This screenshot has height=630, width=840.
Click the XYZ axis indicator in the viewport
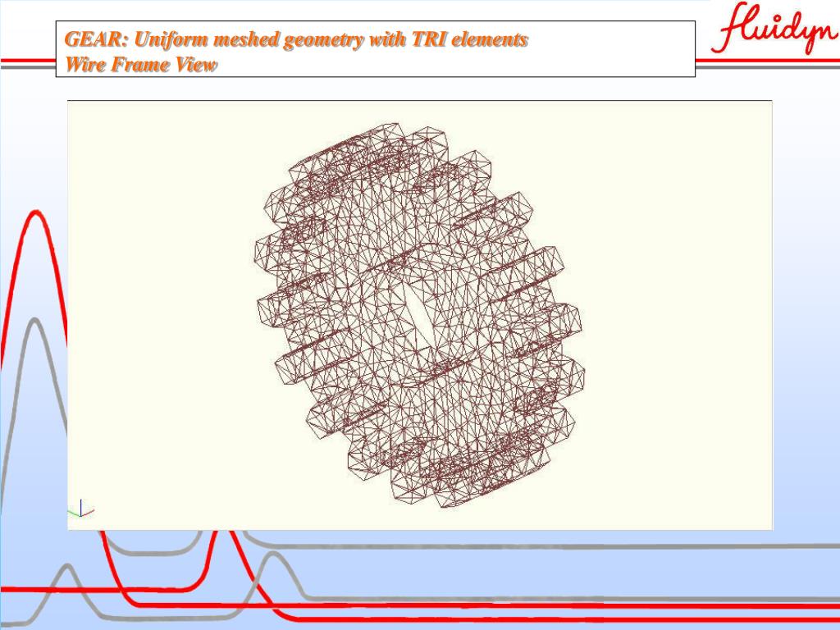81,509
